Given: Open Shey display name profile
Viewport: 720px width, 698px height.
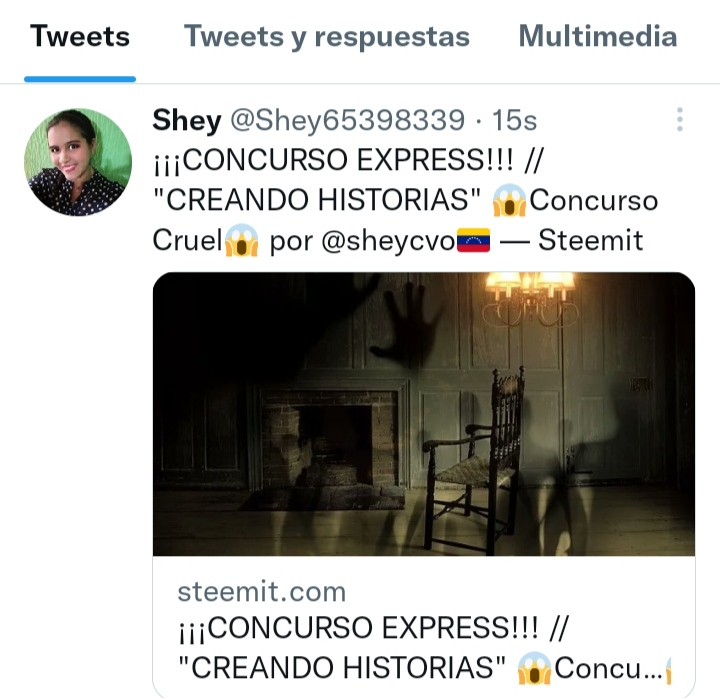Looking at the screenshot, I should click(x=187, y=120).
